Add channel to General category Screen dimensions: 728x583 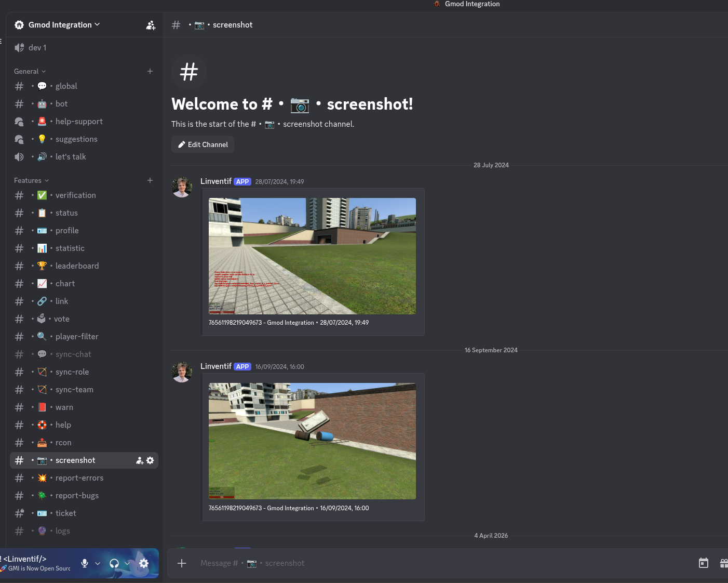coord(150,71)
